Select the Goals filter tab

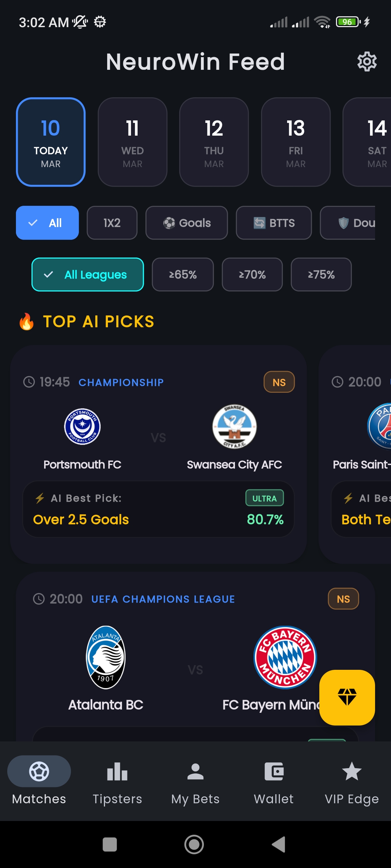point(186,223)
